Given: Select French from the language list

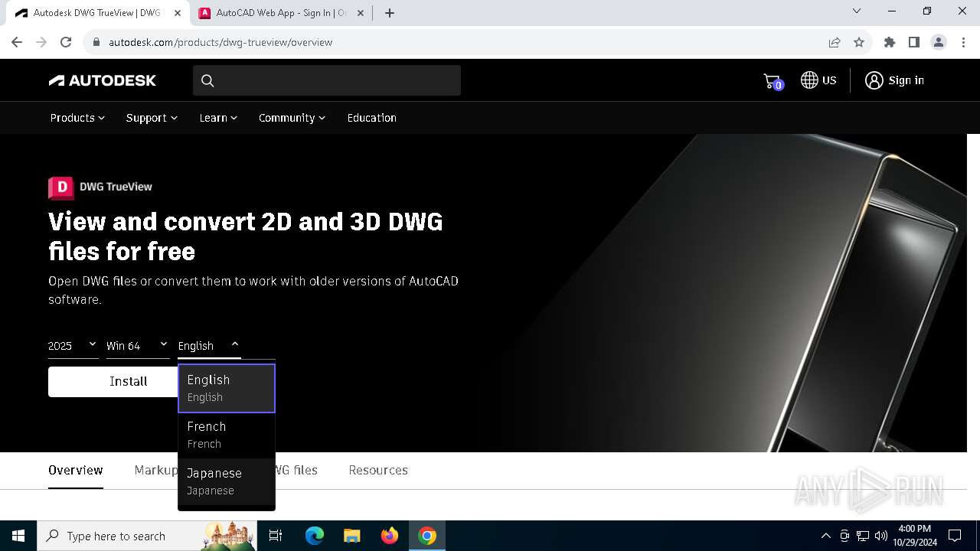Looking at the screenshot, I should click(x=227, y=435).
